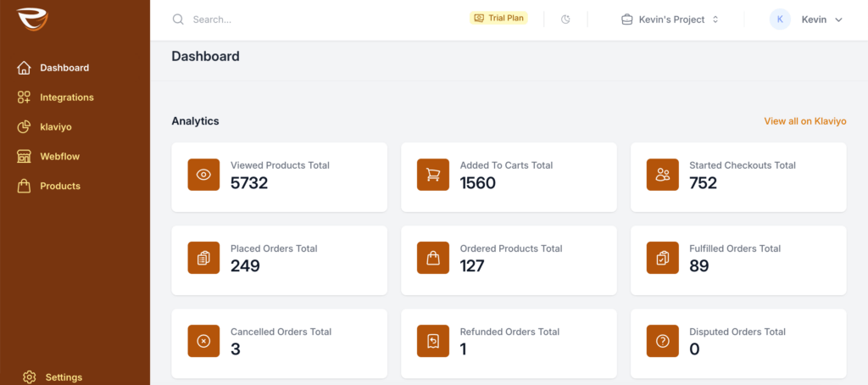868x385 pixels.
Task: Click the checklist icon on Fulfilled Orders card
Action: coord(663,258)
